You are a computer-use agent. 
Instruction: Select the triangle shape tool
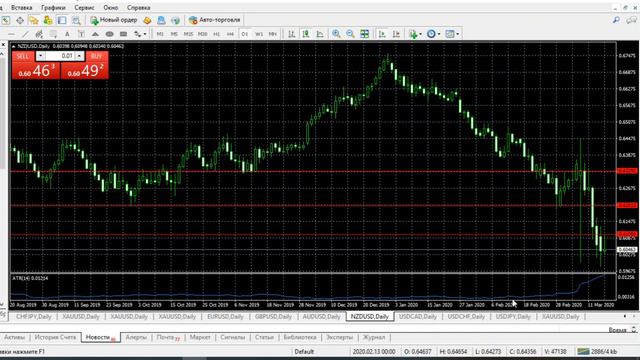click(x=95, y=34)
